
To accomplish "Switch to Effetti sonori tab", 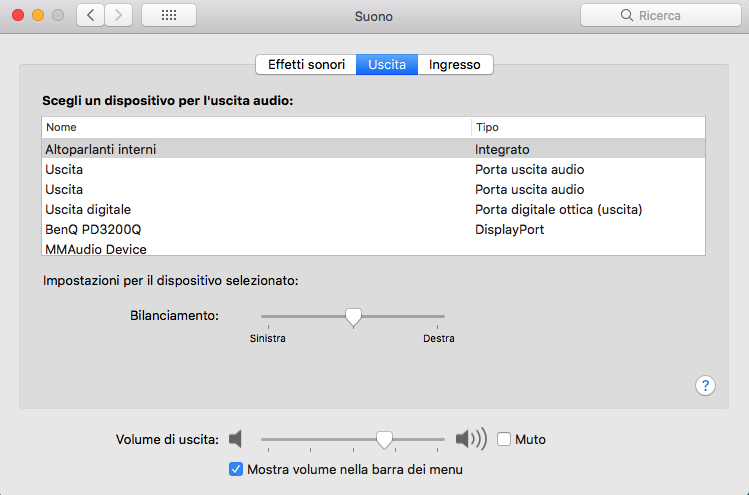I will (x=306, y=65).
